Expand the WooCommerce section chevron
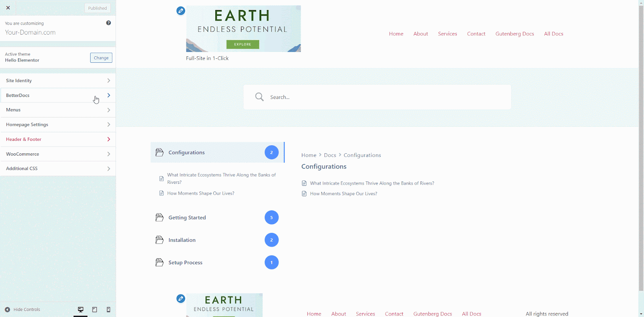This screenshot has width=644, height=317. pos(109,154)
